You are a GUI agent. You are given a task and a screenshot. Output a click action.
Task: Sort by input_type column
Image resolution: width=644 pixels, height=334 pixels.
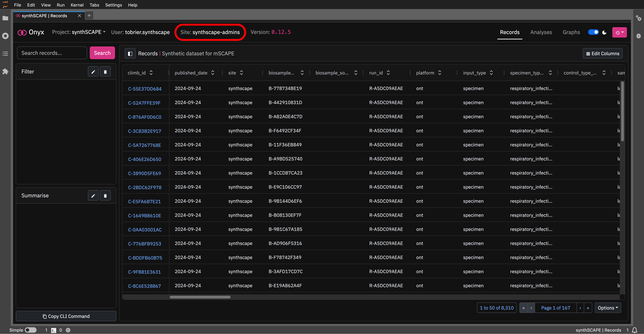tap(491, 73)
